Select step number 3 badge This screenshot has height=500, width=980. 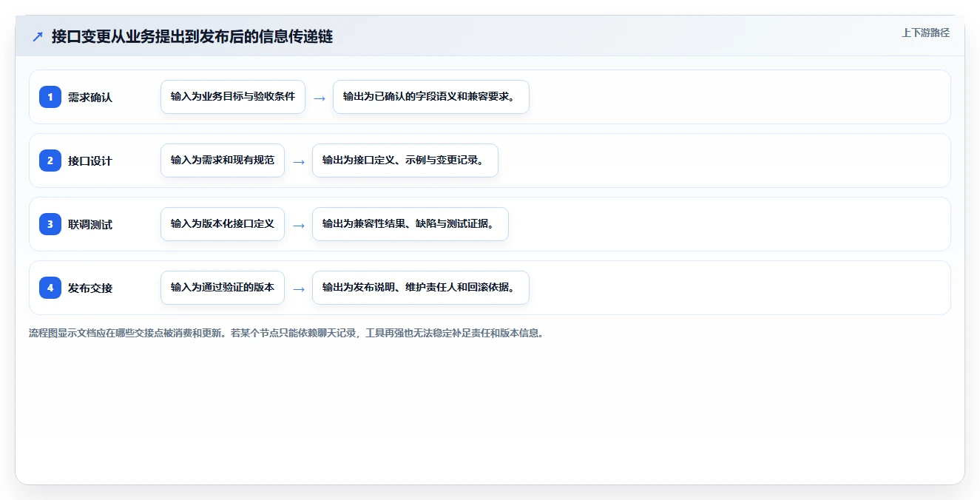(x=50, y=224)
